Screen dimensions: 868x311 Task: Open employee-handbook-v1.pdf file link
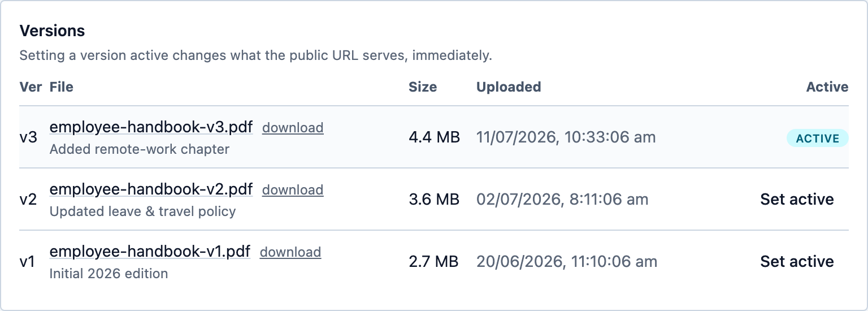tap(150, 251)
